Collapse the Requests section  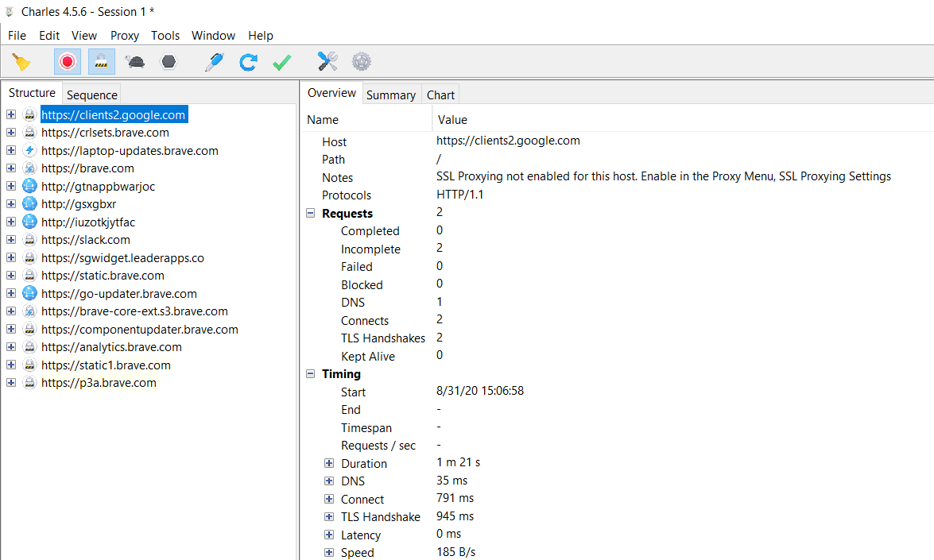pos(310,212)
